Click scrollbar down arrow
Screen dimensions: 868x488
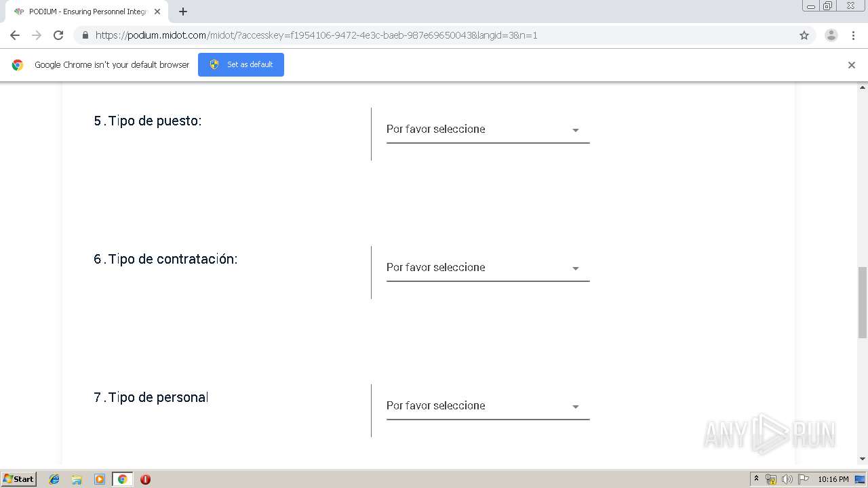[x=863, y=459]
